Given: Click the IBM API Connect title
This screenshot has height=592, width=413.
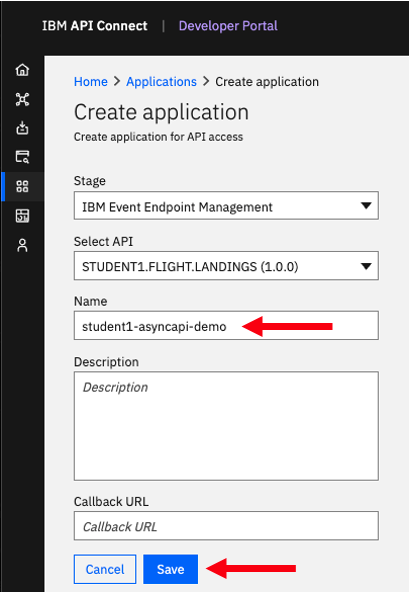Looking at the screenshot, I should tap(95, 26).
